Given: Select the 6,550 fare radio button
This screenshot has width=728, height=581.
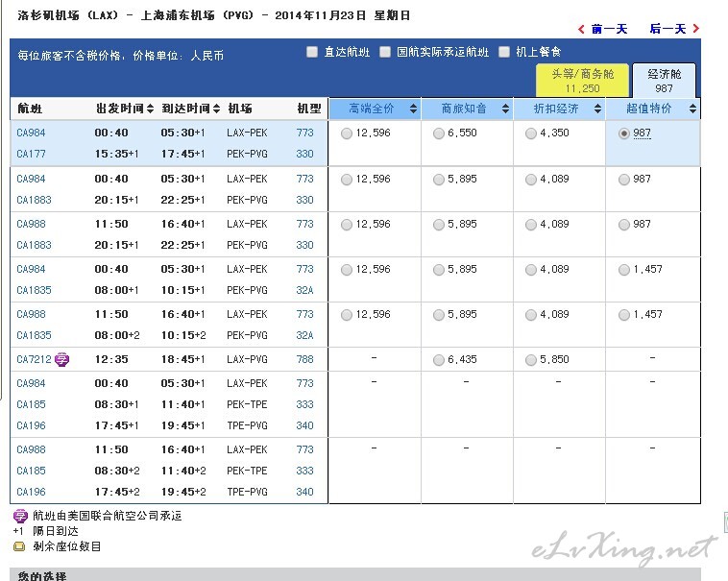Looking at the screenshot, I should [439, 133].
